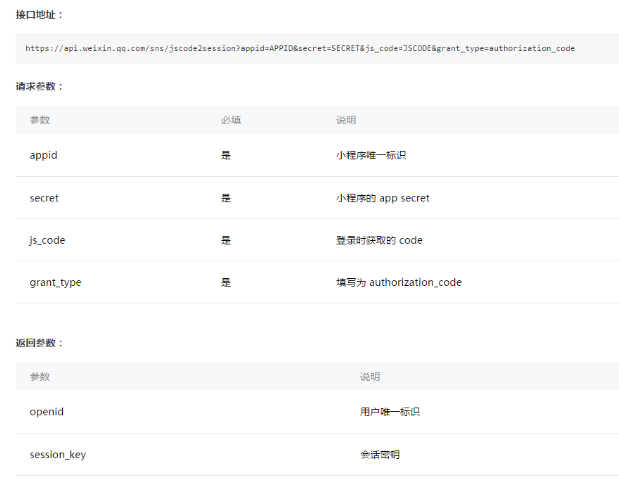The height and width of the screenshot is (485, 619).
Task: Click the 用户唯一标识 description cell
Action: [390, 412]
